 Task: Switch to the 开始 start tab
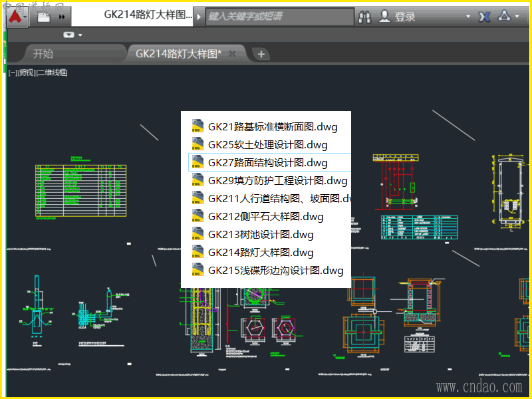click(x=43, y=54)
